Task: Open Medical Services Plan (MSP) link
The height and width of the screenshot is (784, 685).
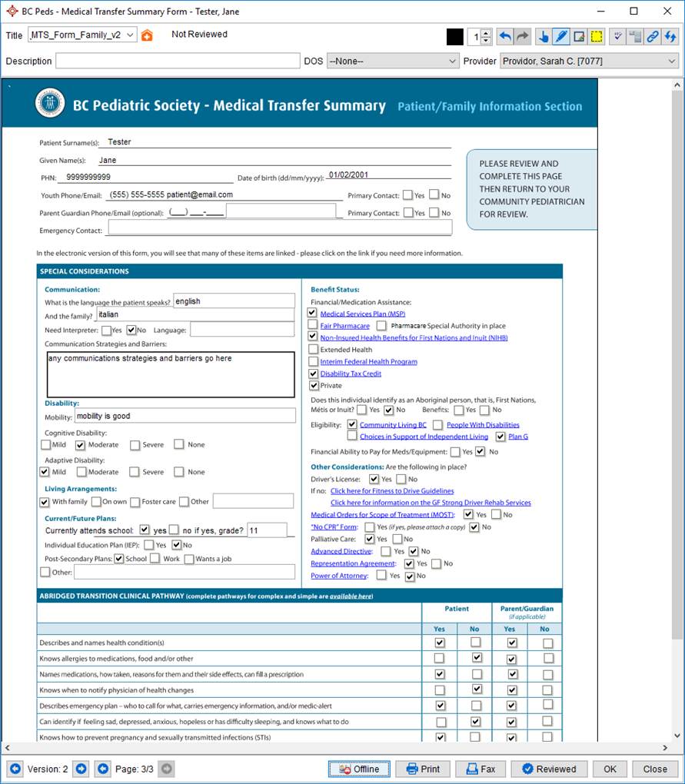Action: coord(363,314)
